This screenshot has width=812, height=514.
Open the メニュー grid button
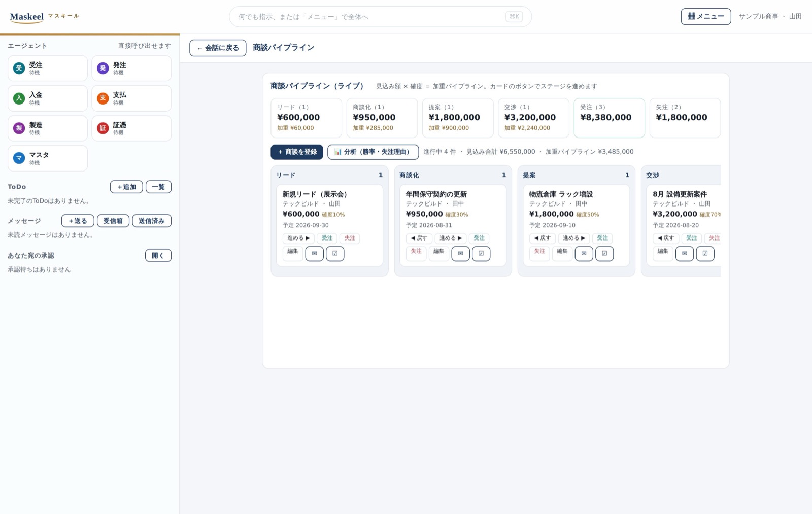(706, 17)
